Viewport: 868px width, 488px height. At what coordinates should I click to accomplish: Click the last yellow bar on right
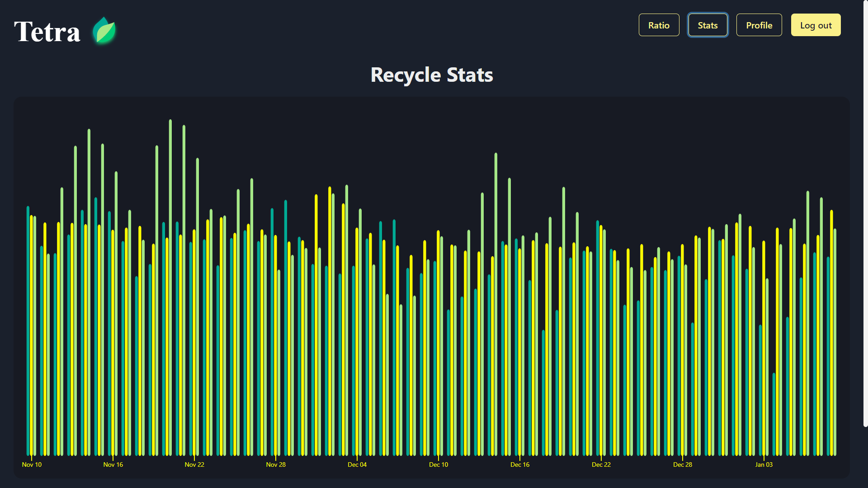click(x=831, y=334)
